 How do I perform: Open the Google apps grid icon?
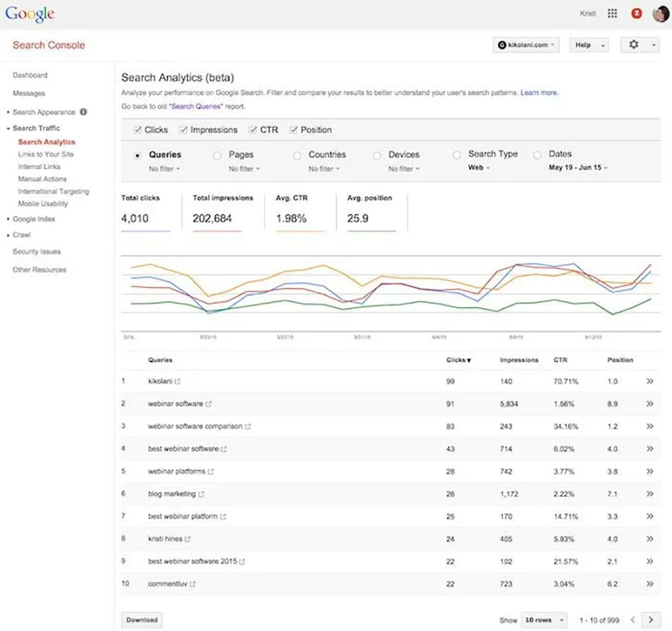pos(612,13)
